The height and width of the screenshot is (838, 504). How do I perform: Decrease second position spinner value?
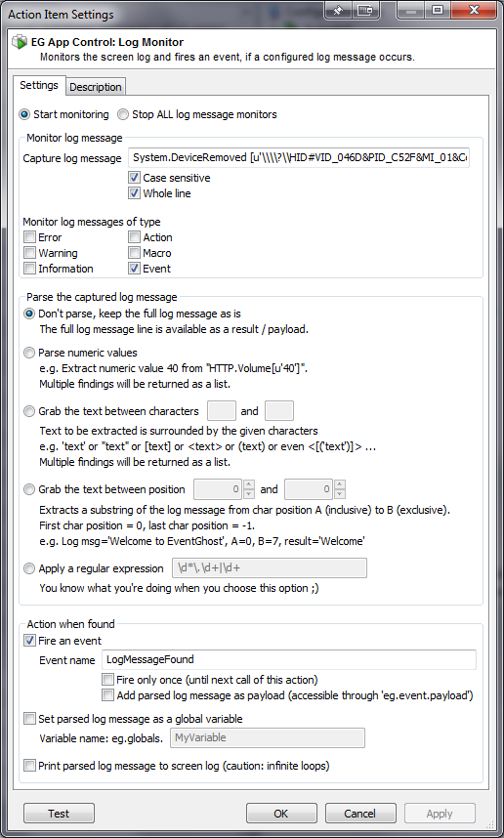coord(340,493)
